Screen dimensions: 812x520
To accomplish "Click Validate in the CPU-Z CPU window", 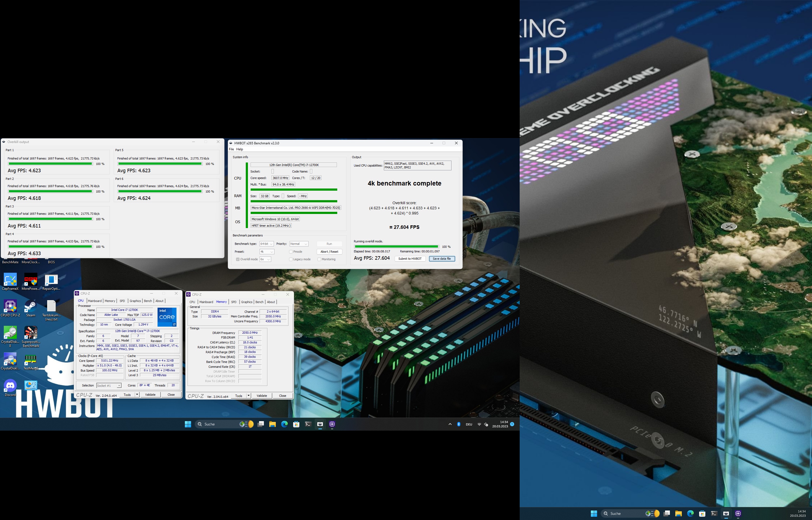I will click(x=150, y=394).
